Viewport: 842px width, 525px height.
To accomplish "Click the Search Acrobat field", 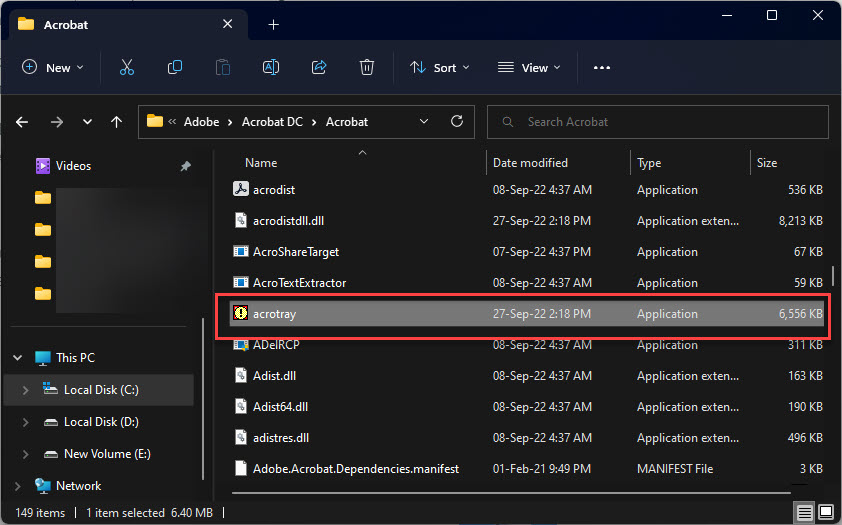I will pos(658,122).
